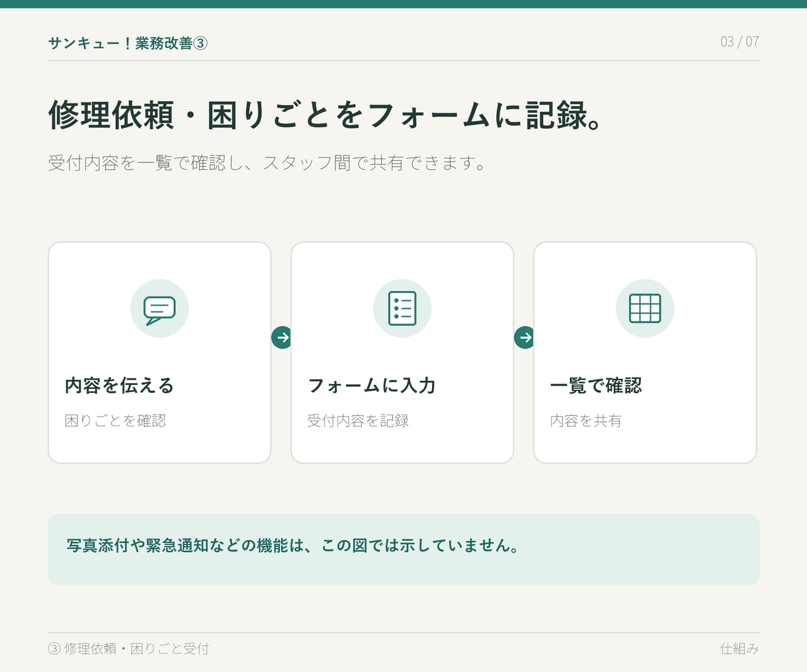The height and width of the screenshot is (672, 807).
Task: Click the footer text ③ 修理依頼・困りごと受付
Action: click(128, 649)
